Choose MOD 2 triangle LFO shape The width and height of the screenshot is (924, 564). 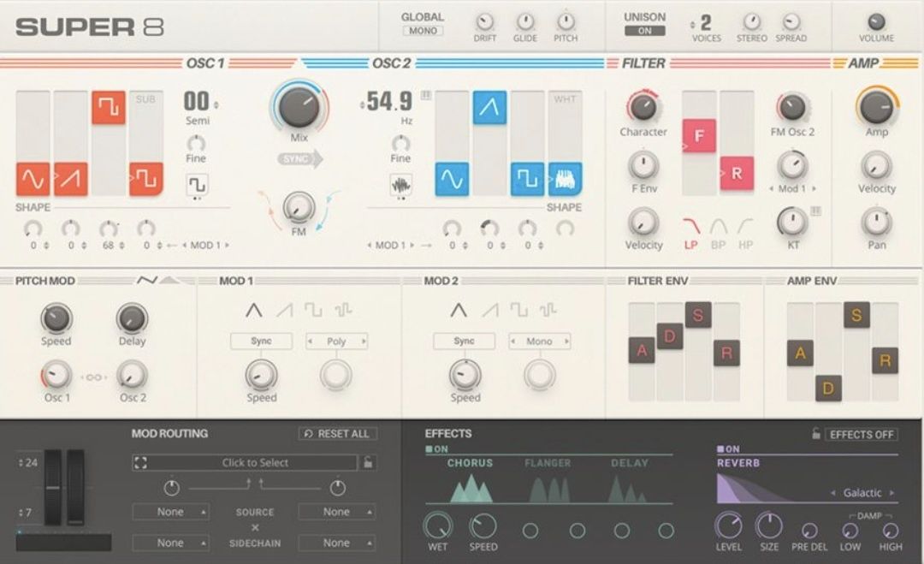(459, 310)
